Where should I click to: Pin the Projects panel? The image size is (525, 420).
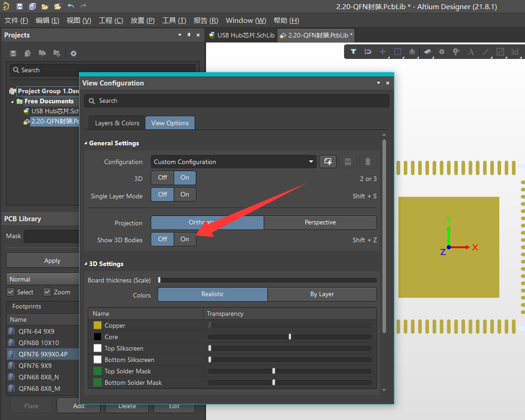tap(189, 35)
